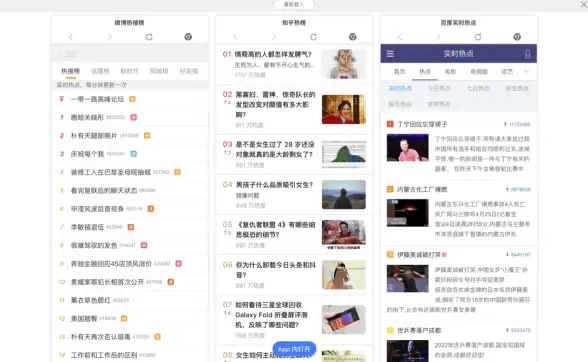Reload the 百度实时热点 panel with its refresh icon
Viewport: 588px width, 362px height.
[478, 37]
